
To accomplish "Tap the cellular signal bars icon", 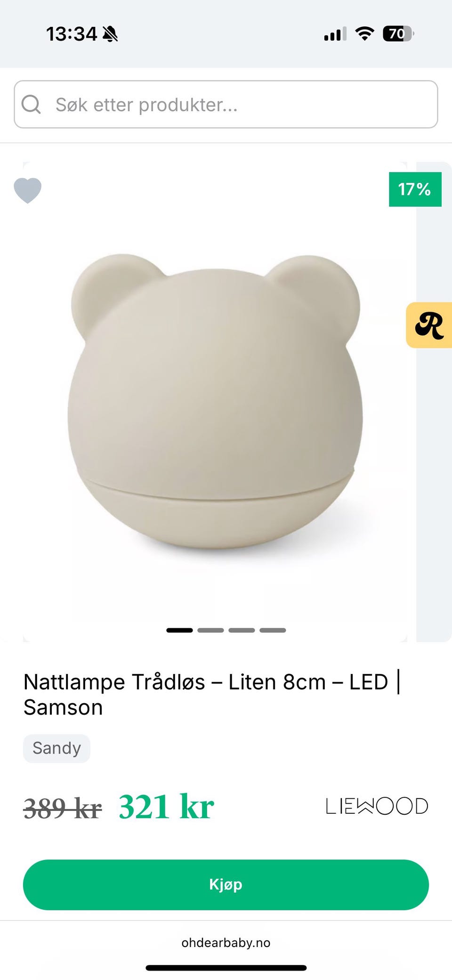I will coord(335,34).
